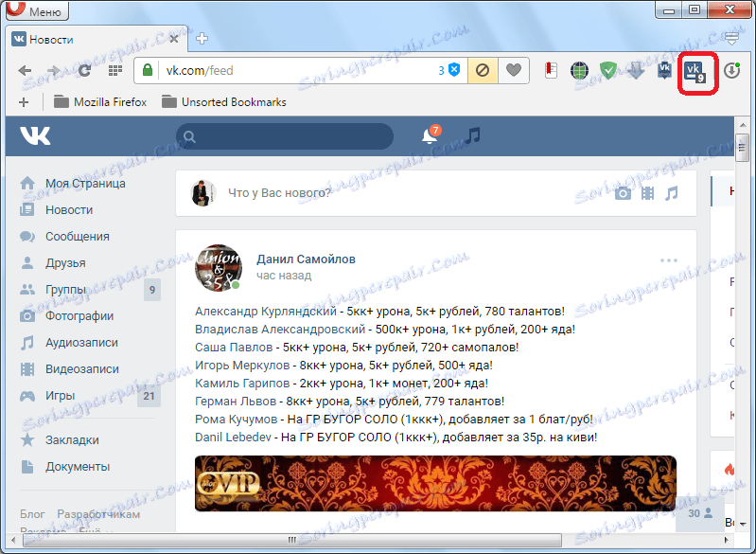The height and width of the screenshot is (554, 756).
Task: Click the Игры counter badge 21
Action: click(149, 396)
